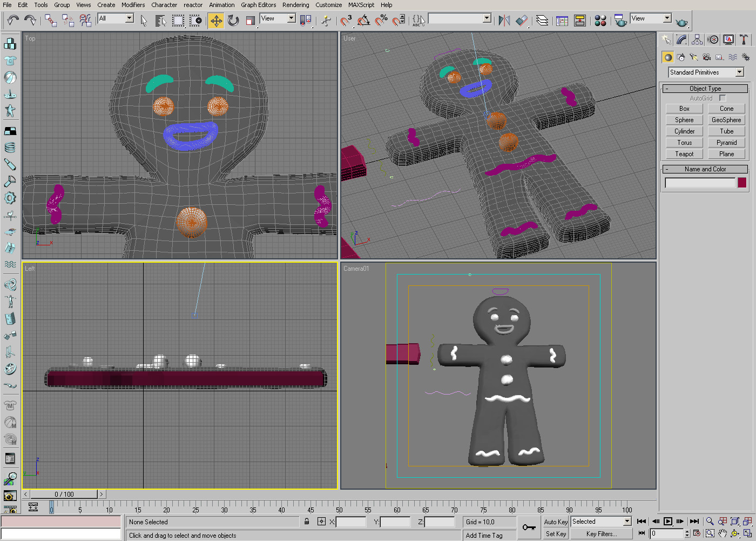Open Render Scene dialog teapot icon

pyautogui.click(x=620, y=21)
